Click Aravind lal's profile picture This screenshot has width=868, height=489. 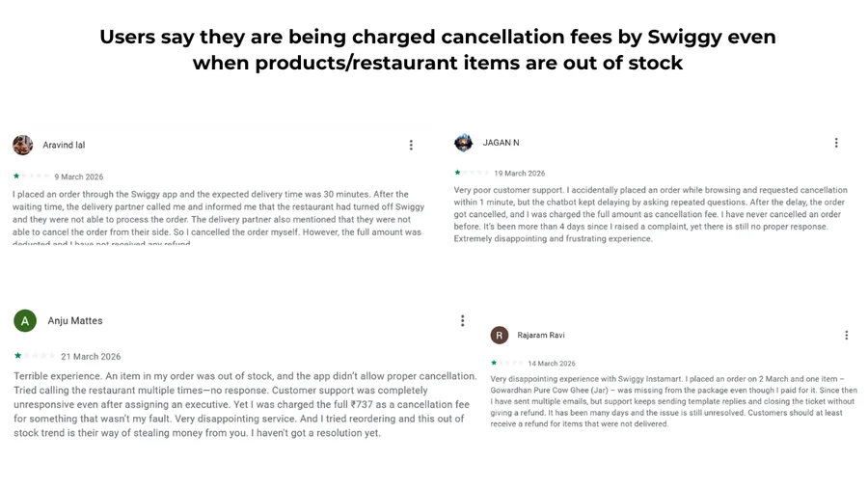[23, 145]
